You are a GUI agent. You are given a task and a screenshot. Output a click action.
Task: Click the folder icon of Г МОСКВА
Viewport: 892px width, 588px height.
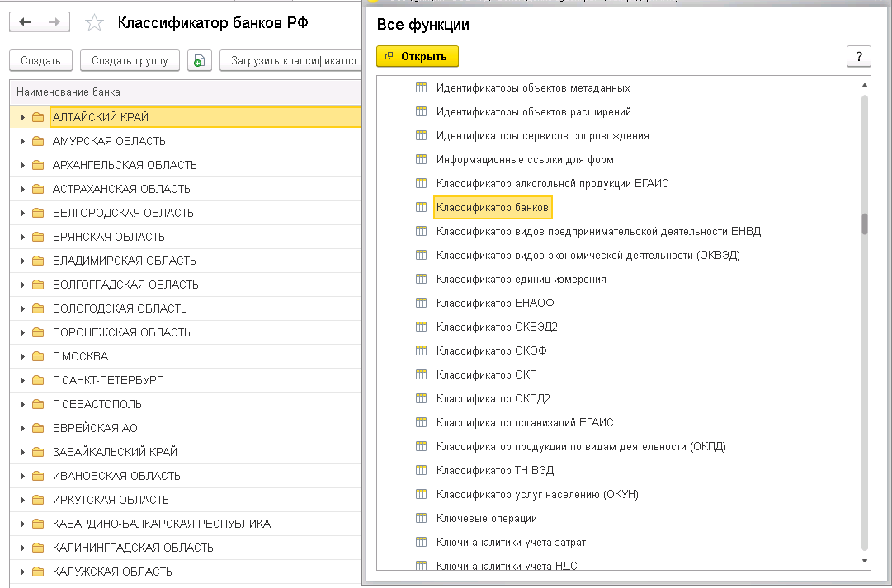(x=38, y=357)
